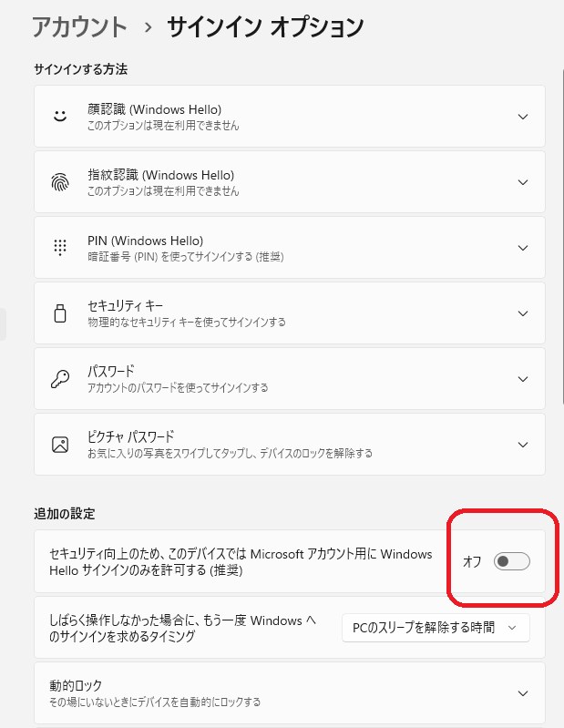Expand the 動的ロック section chevron

point(523,693)
